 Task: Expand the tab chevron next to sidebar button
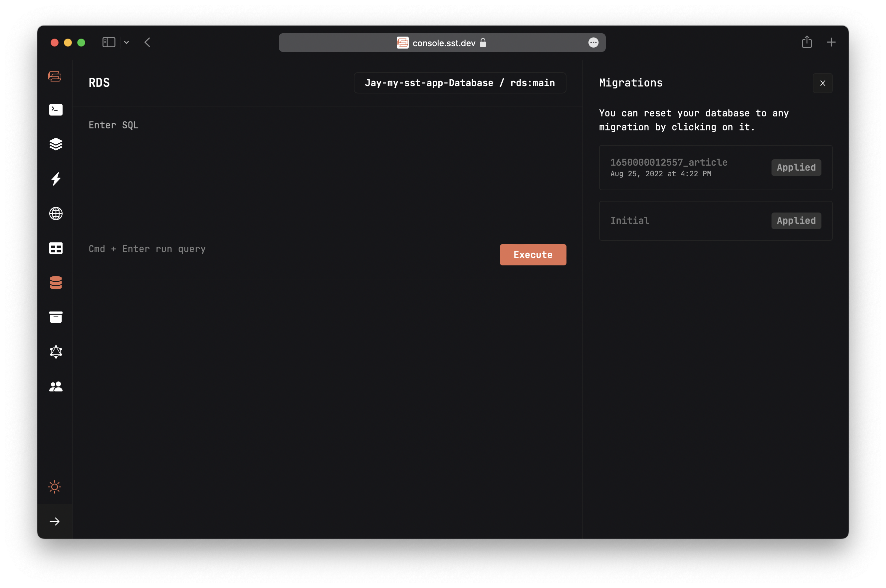[x=126, y=42]
